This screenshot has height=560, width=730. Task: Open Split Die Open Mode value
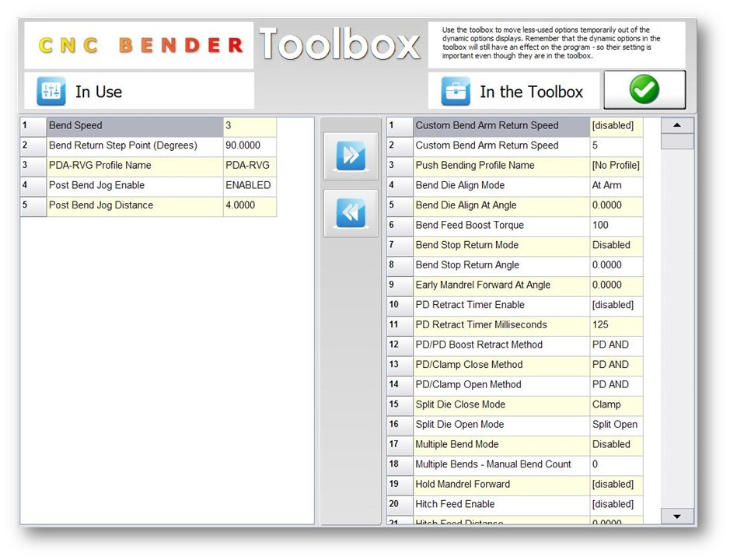616,425
